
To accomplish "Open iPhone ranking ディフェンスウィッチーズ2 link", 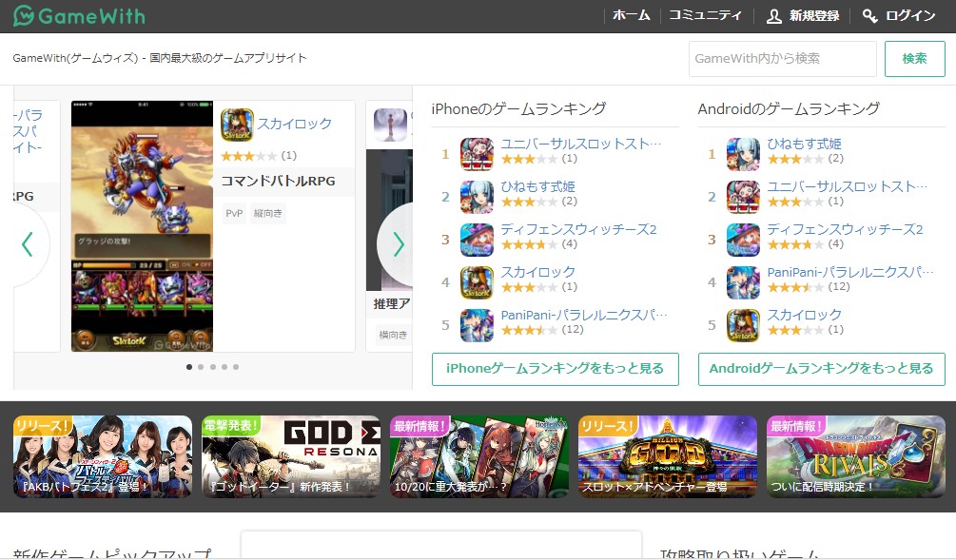I will pyautogui.click(x=578, y=229).
